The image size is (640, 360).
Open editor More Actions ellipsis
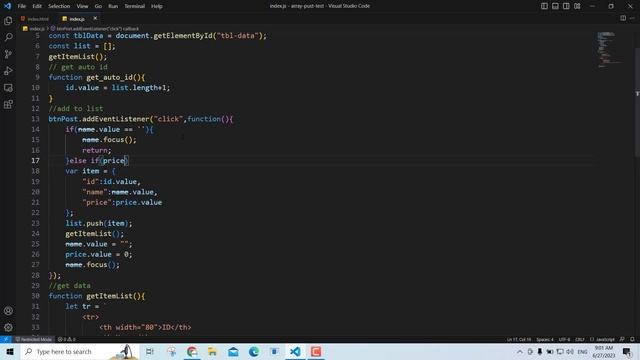632,18
